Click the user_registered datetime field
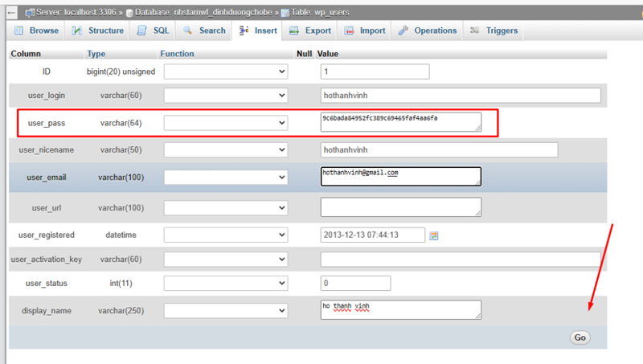 [x=373, y=235]
